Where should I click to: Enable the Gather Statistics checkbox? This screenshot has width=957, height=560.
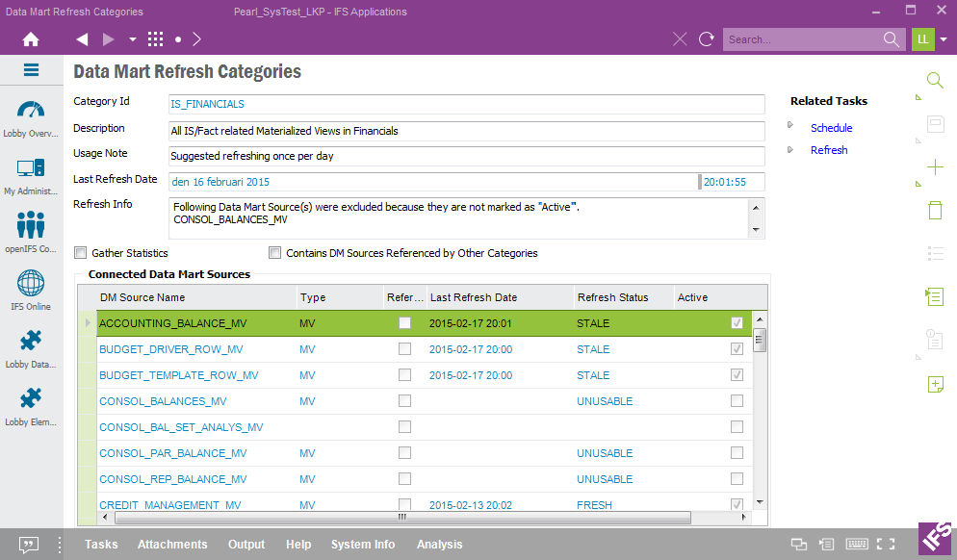(x=81, y=253)
